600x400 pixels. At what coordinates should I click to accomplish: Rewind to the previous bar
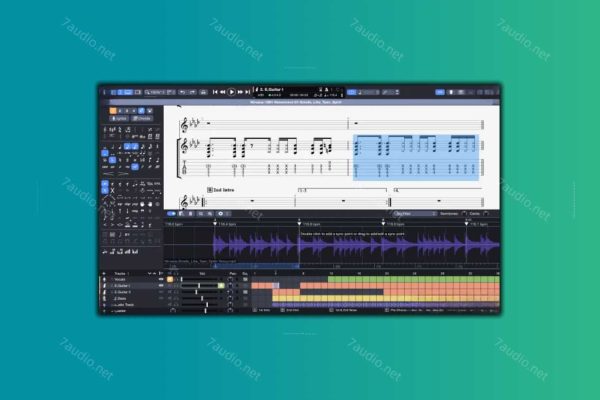click(x=222, y=92)
